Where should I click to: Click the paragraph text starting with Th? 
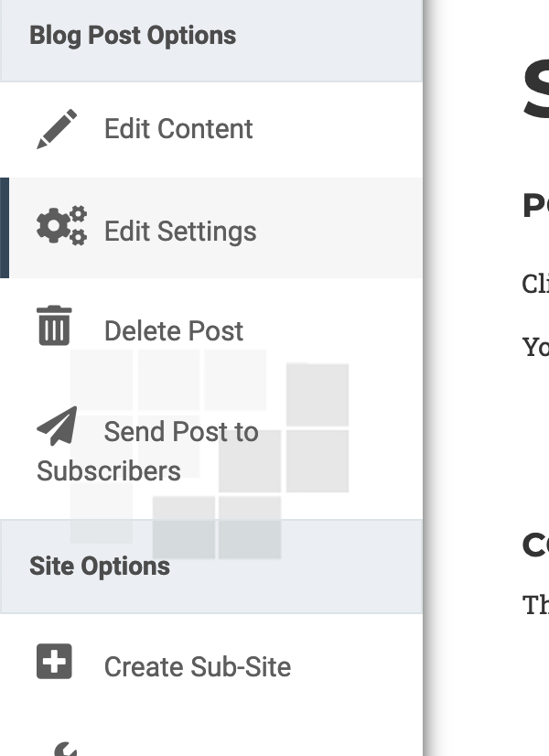(535, 605)
